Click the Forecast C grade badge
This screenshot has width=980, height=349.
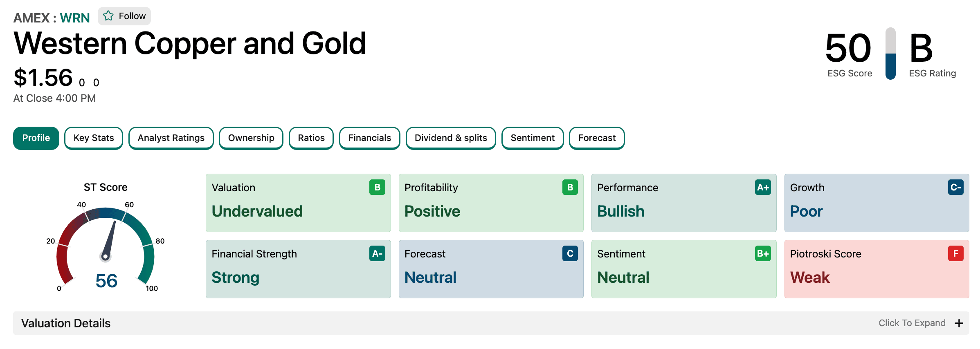(x=570, y=253)
